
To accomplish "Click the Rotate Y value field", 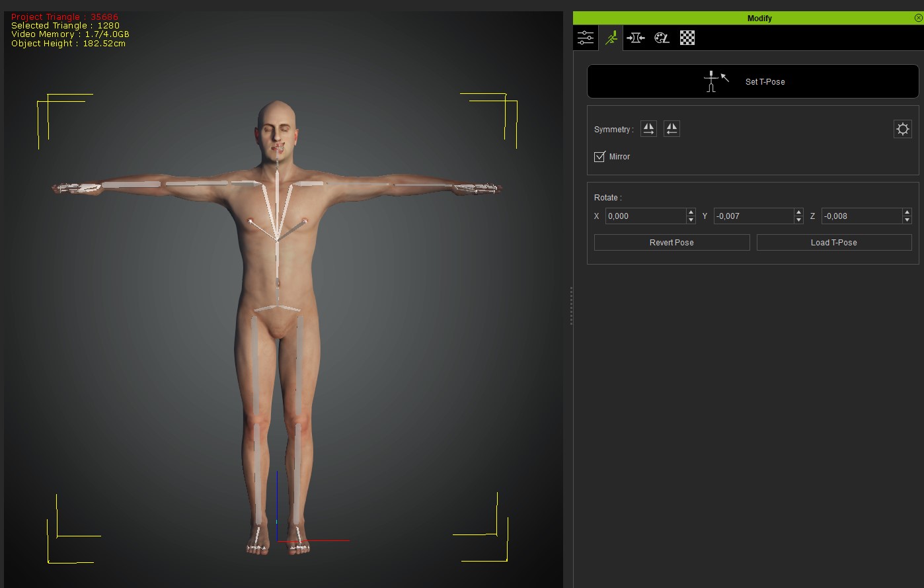I will point(753,216).
